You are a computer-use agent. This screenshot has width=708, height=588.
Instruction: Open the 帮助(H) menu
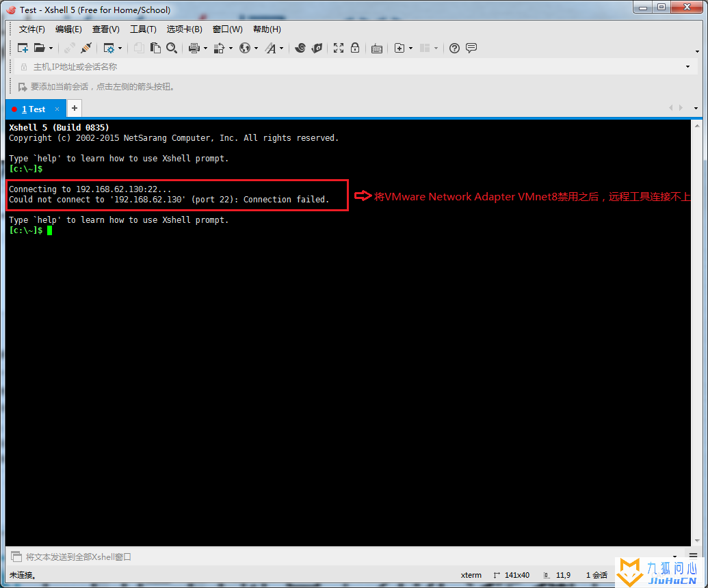tap(267, 29)
